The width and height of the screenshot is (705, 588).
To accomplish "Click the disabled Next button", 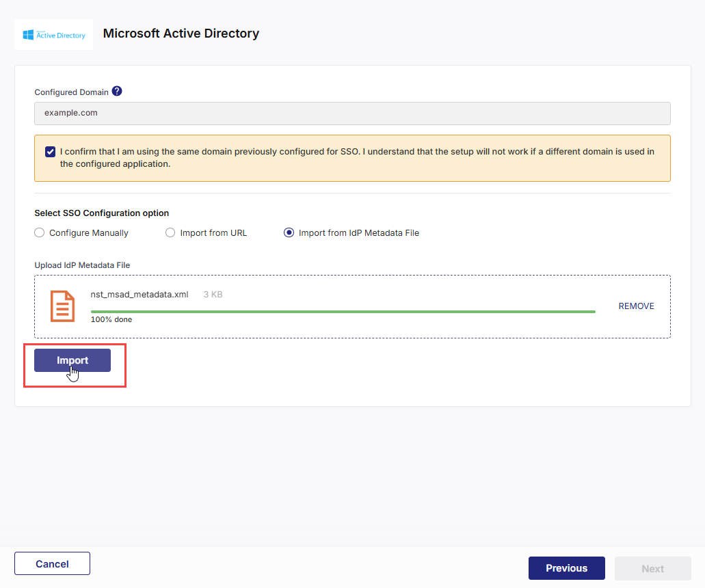I will pos(652,568).
